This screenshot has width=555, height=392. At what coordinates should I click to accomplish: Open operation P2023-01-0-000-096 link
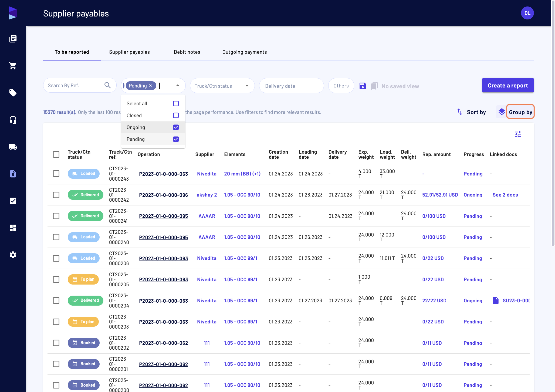pos(164,195)
